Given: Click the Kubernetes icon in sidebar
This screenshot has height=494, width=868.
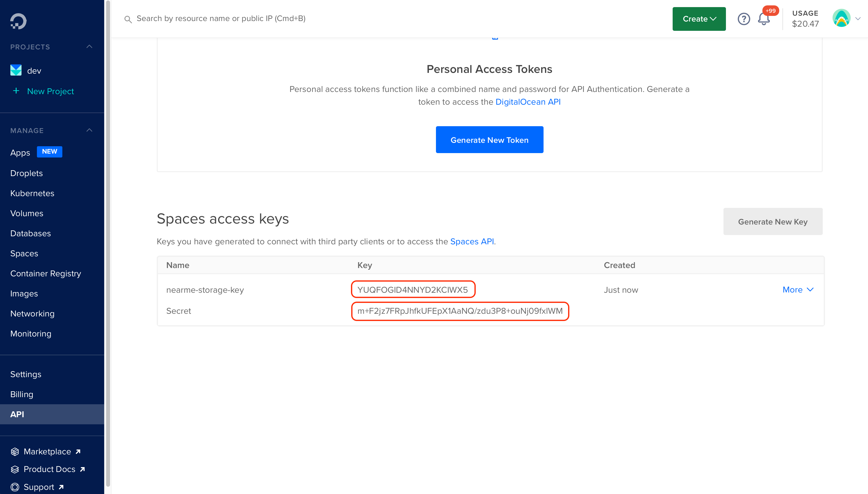Looking at the screenshot, I should [32, 193].
